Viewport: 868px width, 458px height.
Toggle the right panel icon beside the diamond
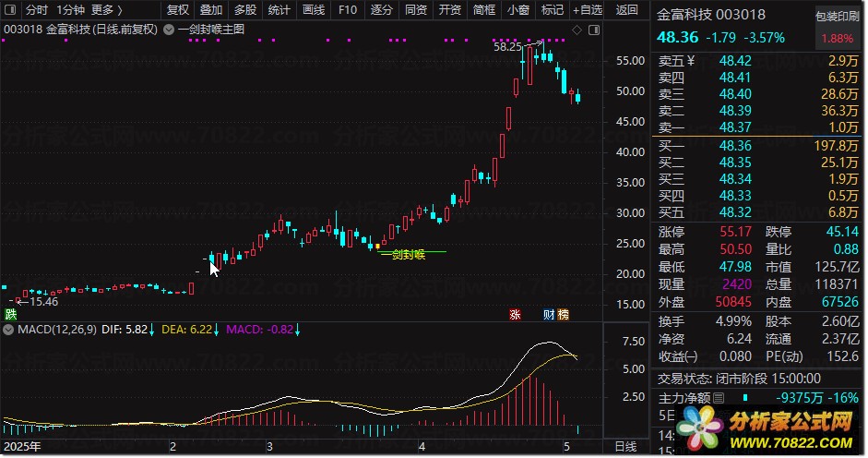click(x=594, y=30)
